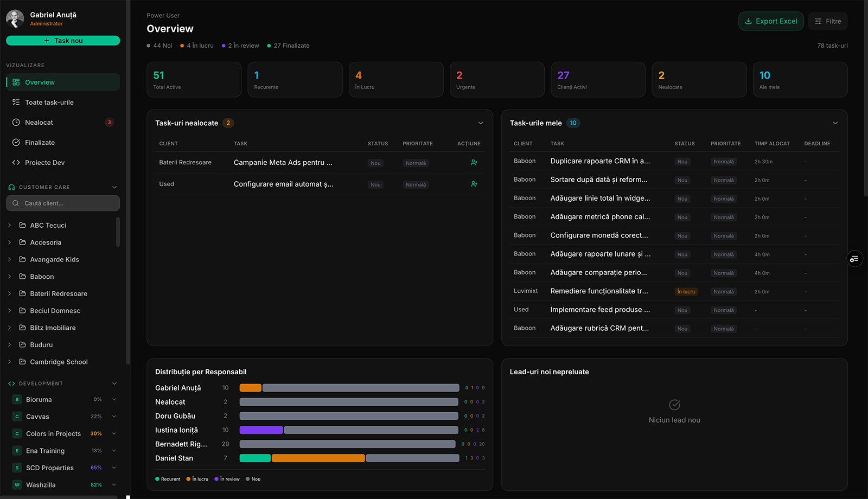Open the Nealocat view
The height and width of the screenshot is (499, 868).
click(x=63, y=123)
